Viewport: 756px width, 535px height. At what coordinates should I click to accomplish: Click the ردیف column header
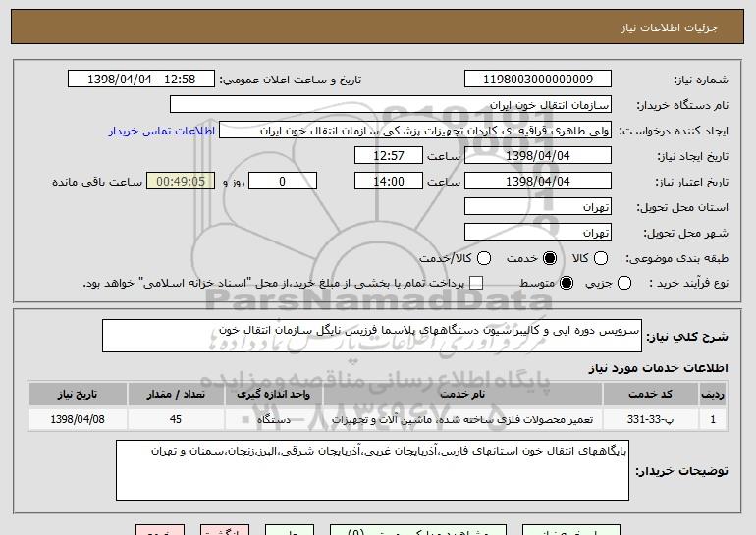(713, 395)
